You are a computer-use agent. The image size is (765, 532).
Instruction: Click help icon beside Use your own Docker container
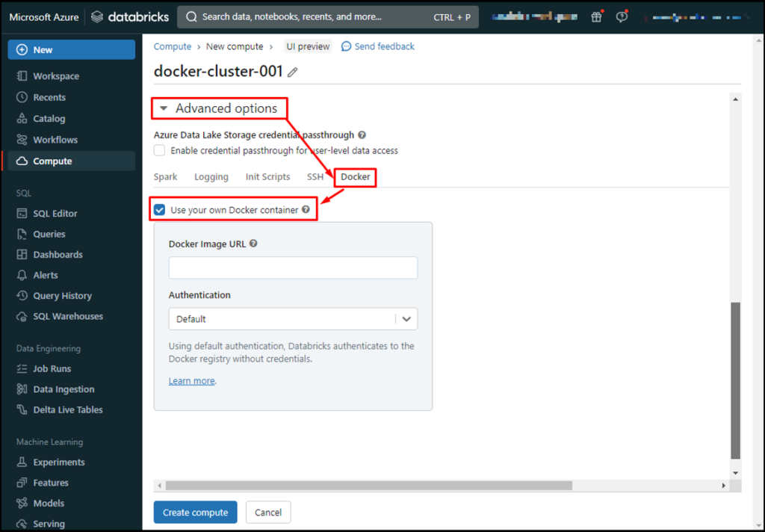(x=306, y=209)
